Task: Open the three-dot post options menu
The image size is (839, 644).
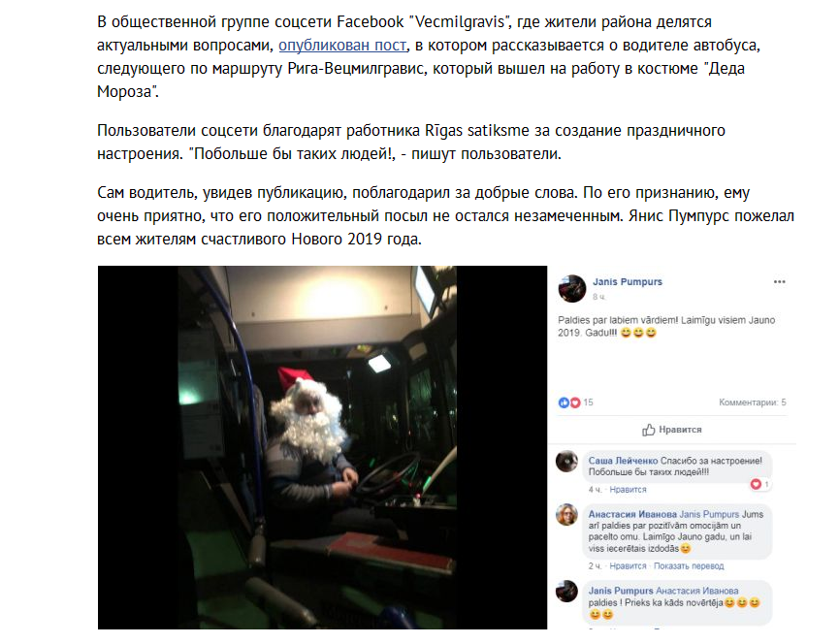Action: pyautogui.click(x=780, y=282)
